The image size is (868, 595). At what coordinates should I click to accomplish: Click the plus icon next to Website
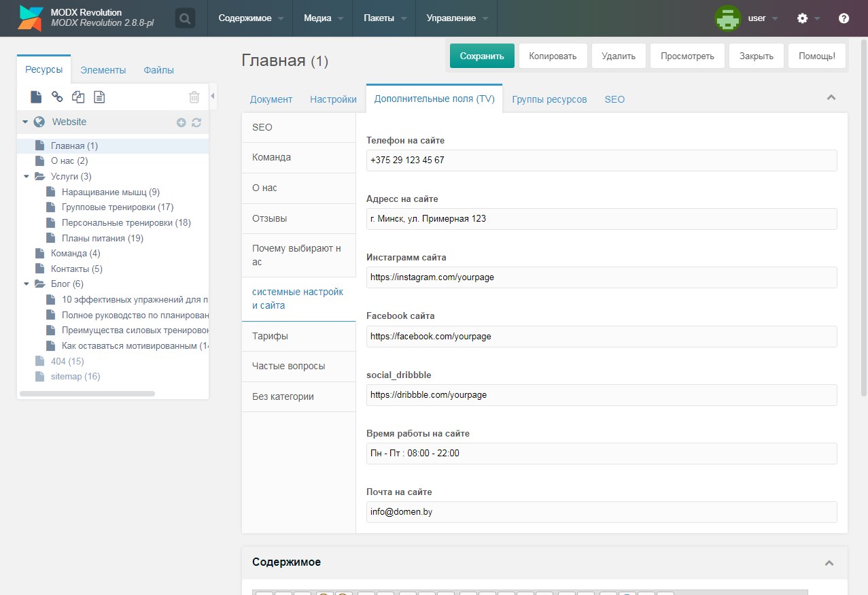[x=181, y=122]
